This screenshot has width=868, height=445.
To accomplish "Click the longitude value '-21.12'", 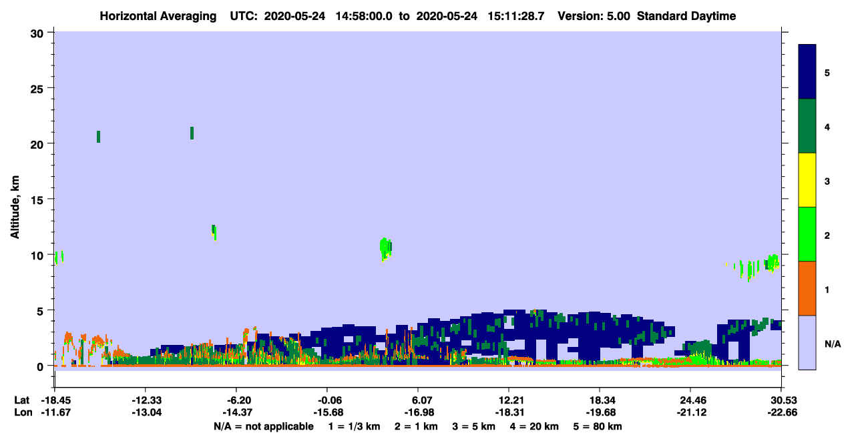I will coord(690,412).
